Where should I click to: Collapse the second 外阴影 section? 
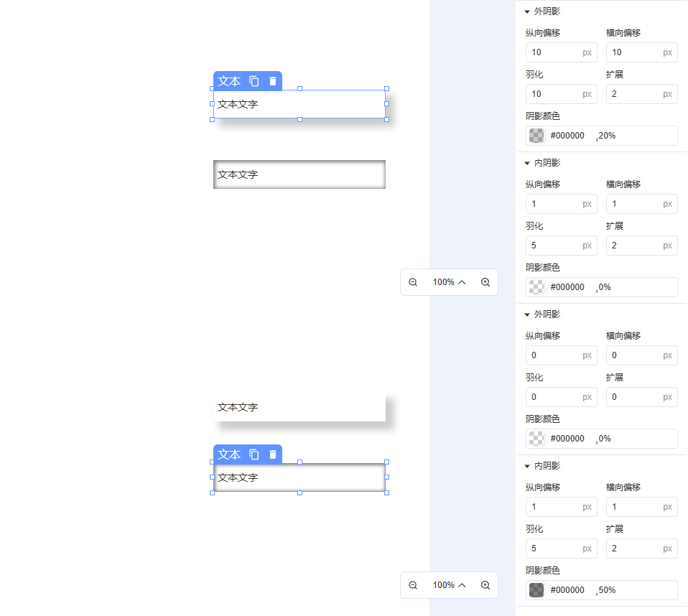pyautogui.click(x=527, y=314)
